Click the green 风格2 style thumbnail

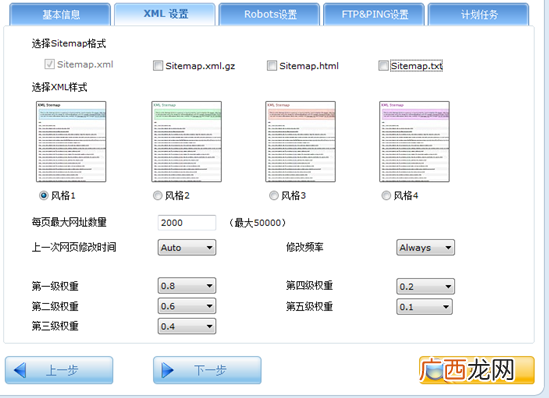point(186,141)
